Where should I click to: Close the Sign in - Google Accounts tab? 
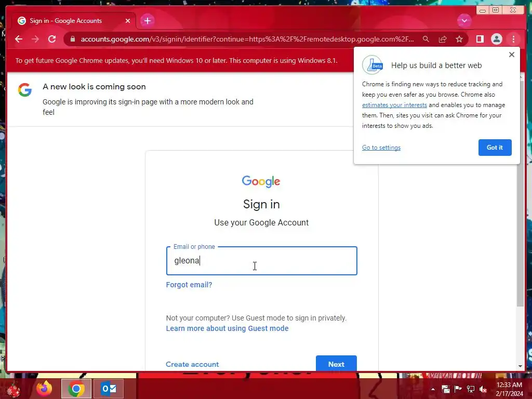click(x=128, y=21)
